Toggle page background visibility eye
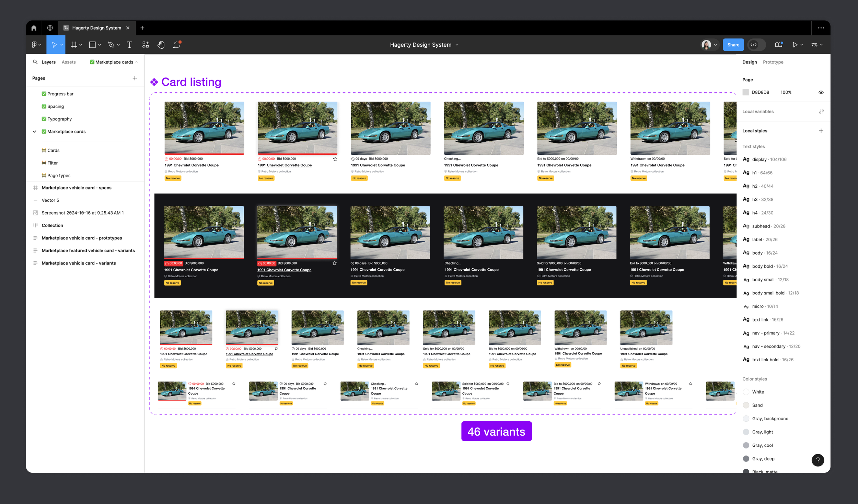The height and width of the screenshot is (504, 858). tap(821, 92)
